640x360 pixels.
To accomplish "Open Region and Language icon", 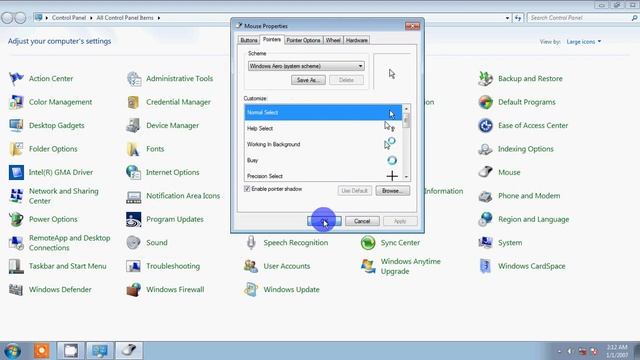I will pos(485,219).
